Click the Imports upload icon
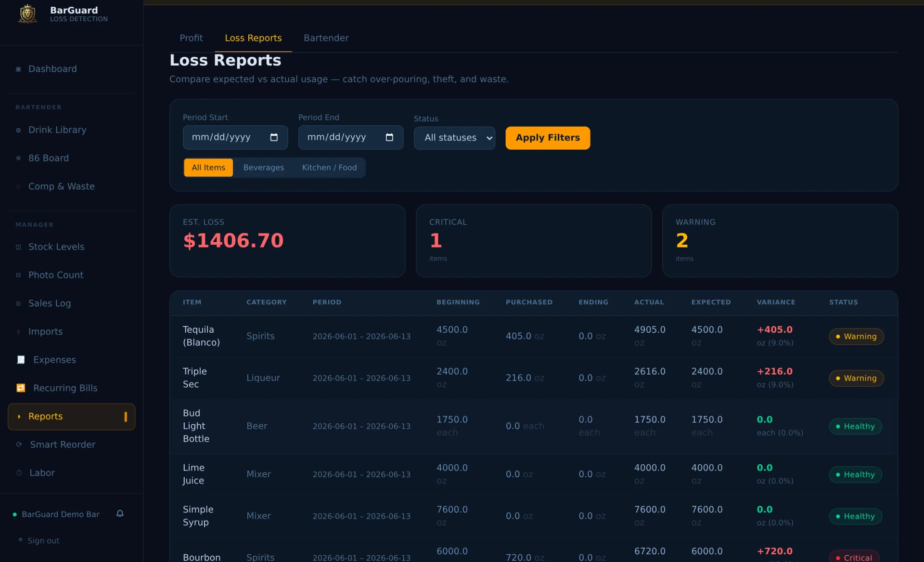The height and width of the screenshot is (562, 924). click(18, 331)
